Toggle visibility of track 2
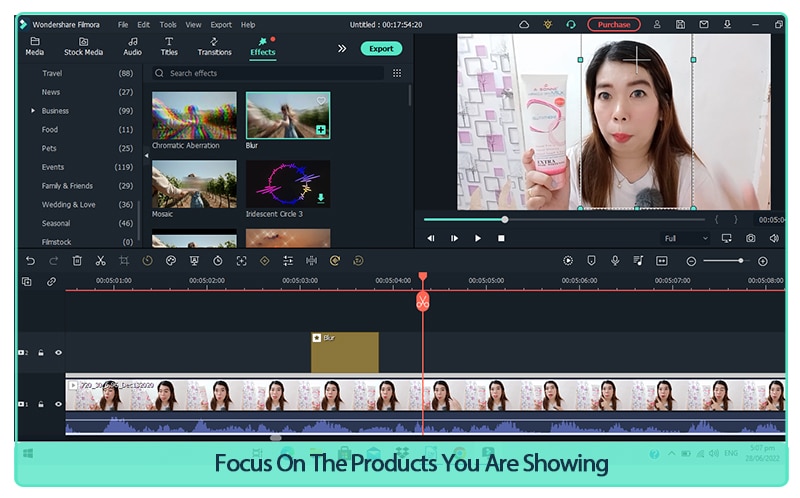 (58, 353)
